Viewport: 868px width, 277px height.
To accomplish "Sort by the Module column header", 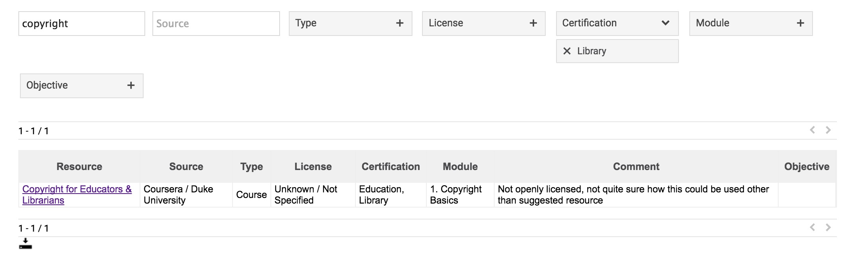I will pyautogui.click(x=460, y=167).
